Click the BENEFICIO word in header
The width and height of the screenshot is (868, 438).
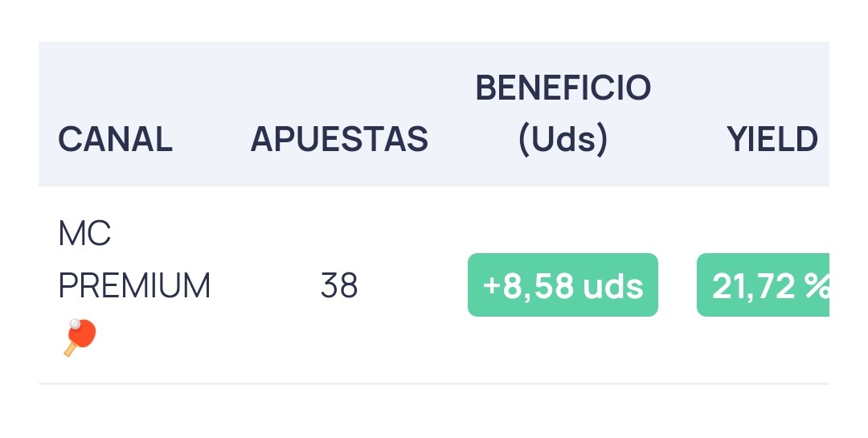point(563,88)
